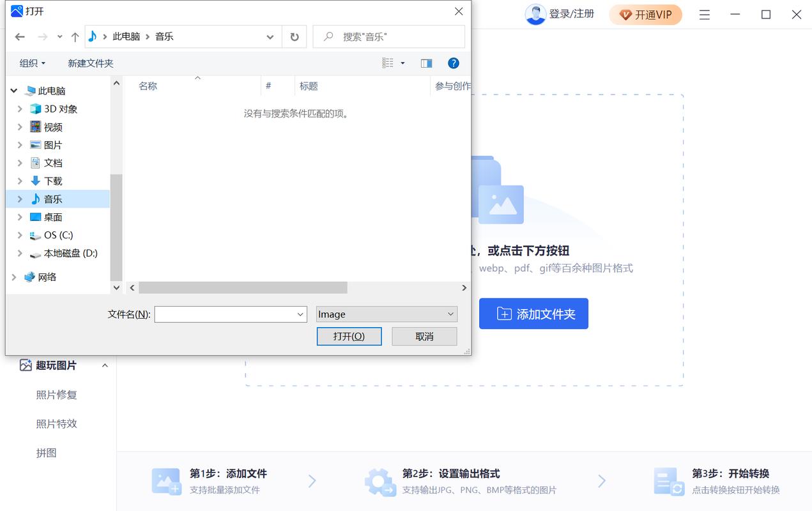Collapse the 此电脑 tree node
812x511 pixels.
tap(14, 91)
